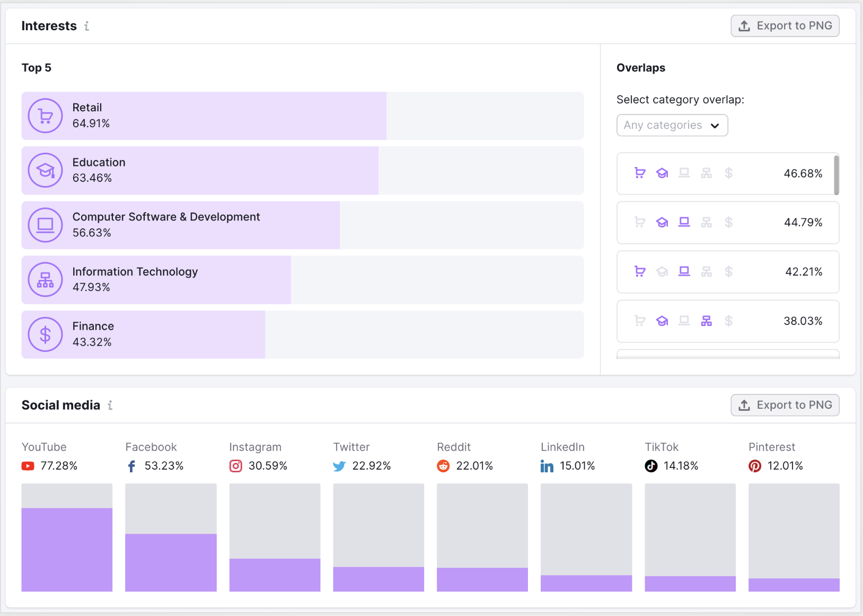Click the overlaps list scrollbar
Screen dimensions: 863x616
[x=836, y=175]
